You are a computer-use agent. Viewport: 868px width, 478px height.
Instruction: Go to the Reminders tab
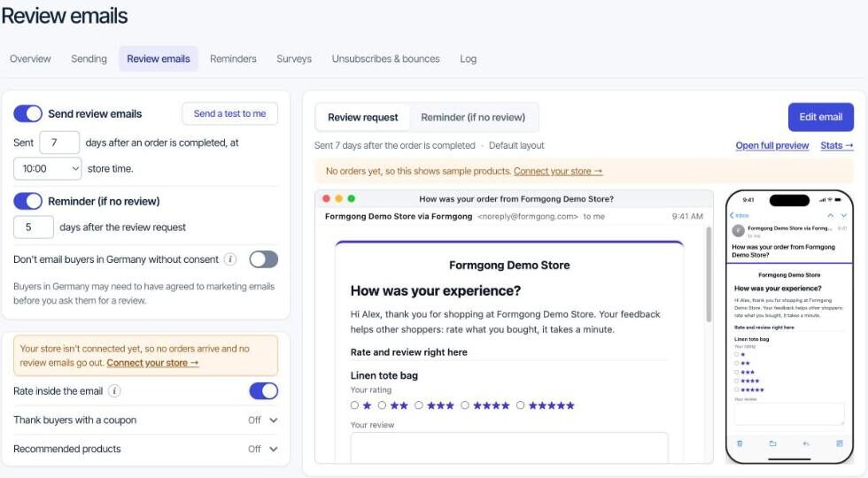pyautogui.click(x=233, y=58)
